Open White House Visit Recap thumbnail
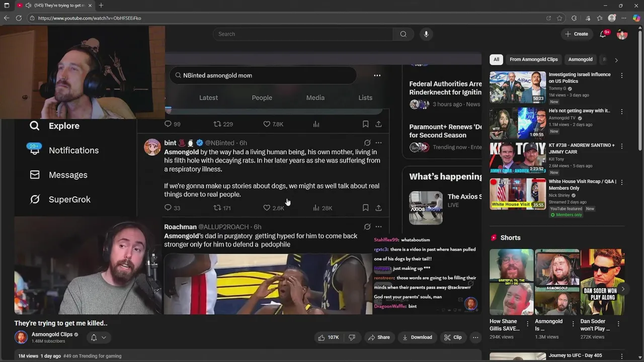The image size is (644, 362). point(518,194)
